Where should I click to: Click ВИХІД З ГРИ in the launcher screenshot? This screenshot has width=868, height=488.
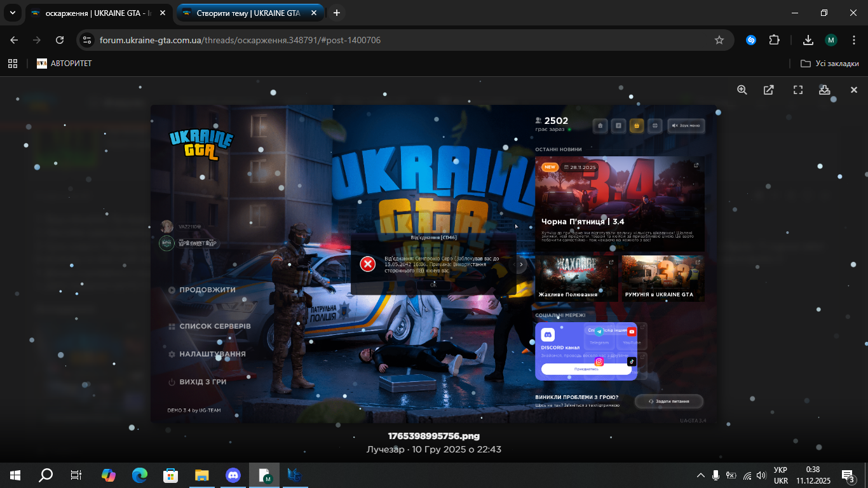pyautogui.click(x=198, y=382)
